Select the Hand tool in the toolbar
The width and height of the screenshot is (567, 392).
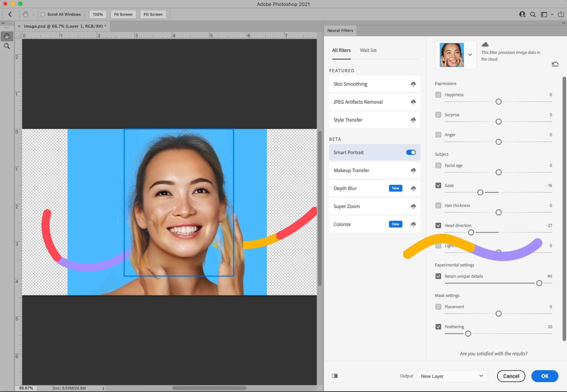coord(7,36)
